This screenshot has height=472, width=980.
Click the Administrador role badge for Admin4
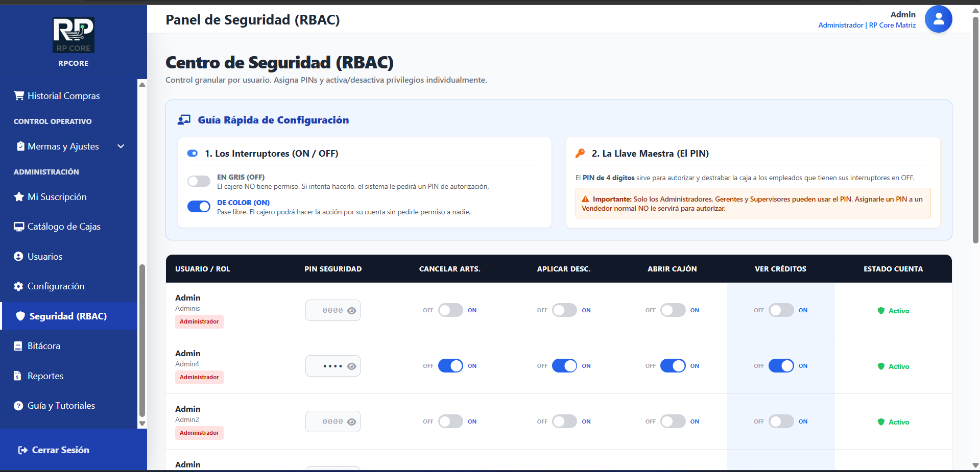[x=199, y=377]
